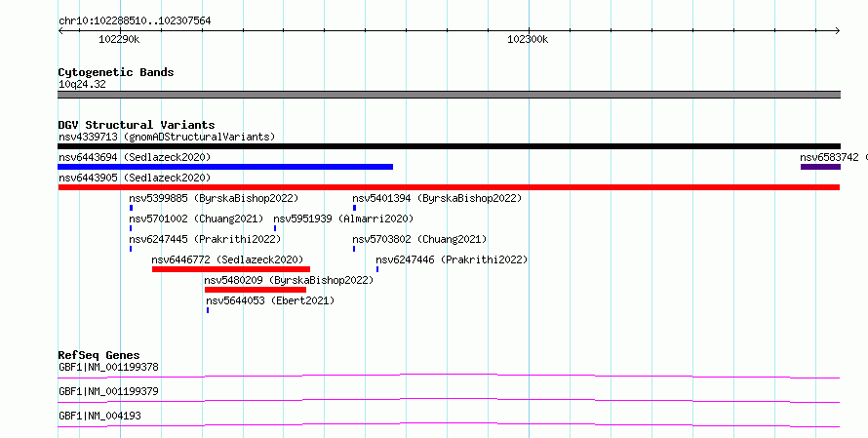Open the nsv6247446 (Prakrithi2022) label

pyautogui.click(x=452, y=259)
